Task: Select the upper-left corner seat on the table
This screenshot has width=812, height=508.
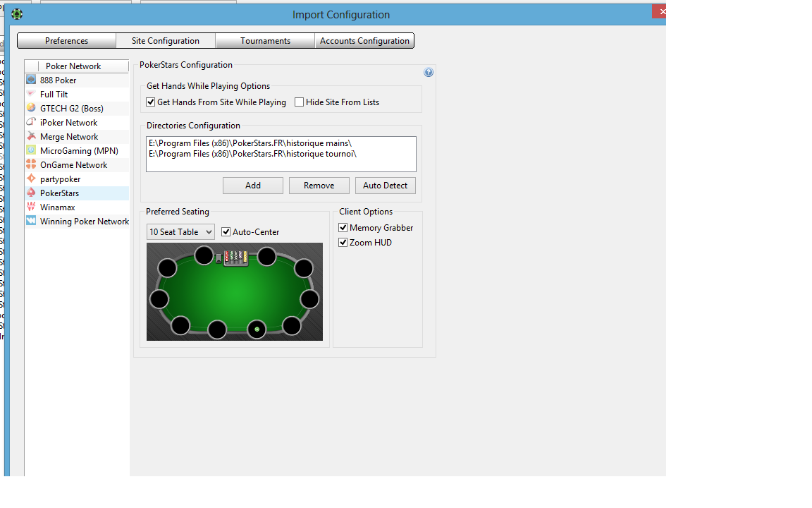Action: (x=167, y=268)
